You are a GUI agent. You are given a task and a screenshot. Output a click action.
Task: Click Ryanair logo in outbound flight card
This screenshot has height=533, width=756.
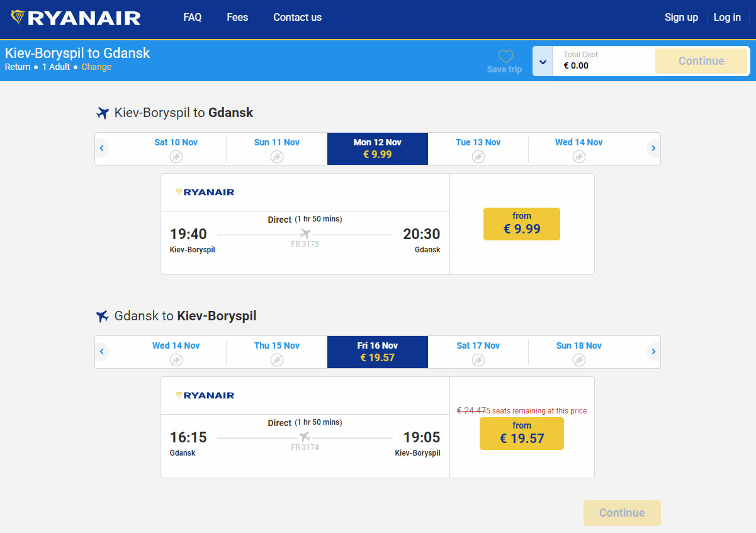tap(205, 192)
